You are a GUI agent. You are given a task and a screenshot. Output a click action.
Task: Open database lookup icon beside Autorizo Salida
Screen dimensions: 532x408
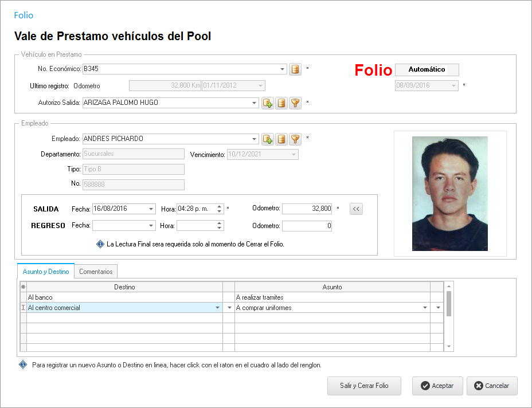coord(281,103)
